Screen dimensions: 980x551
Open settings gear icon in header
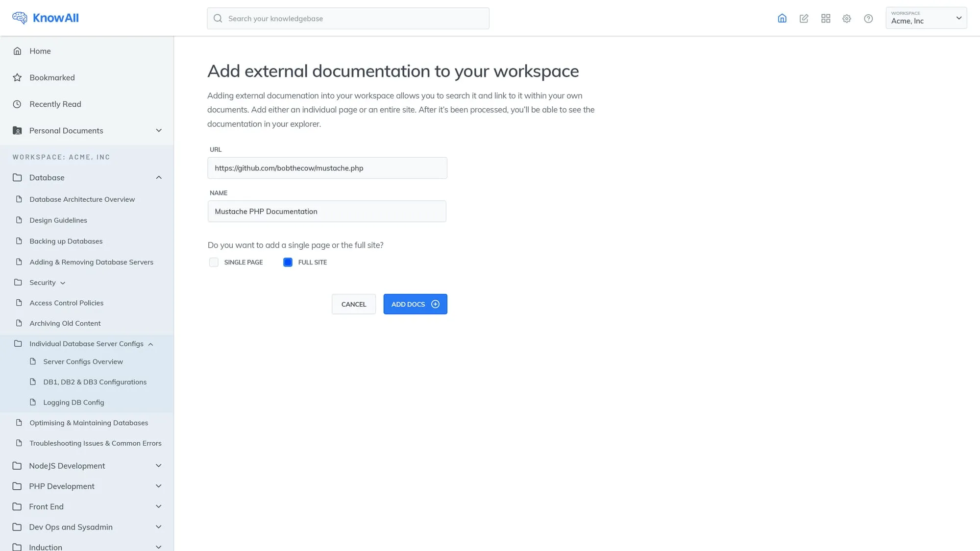click(x=847, y=19)
